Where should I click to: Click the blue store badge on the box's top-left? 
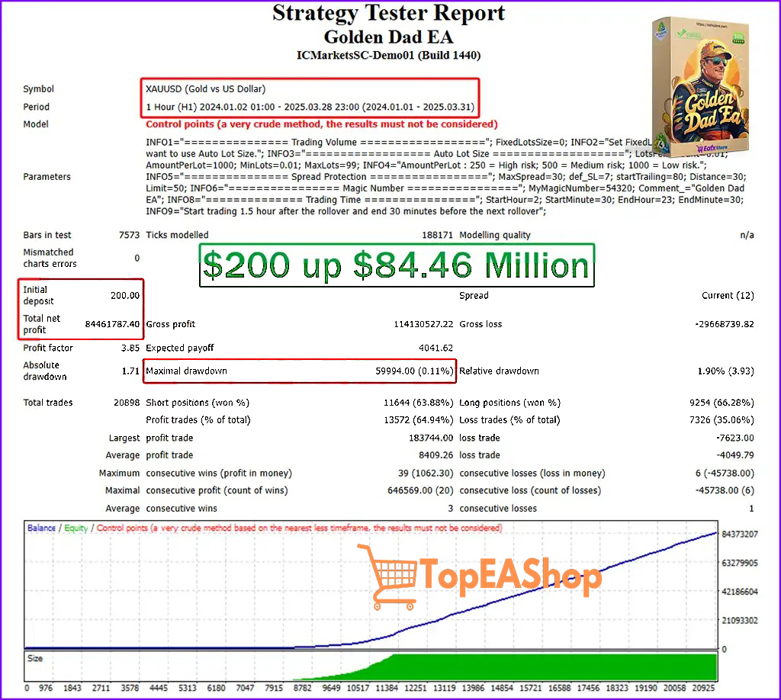660,32
